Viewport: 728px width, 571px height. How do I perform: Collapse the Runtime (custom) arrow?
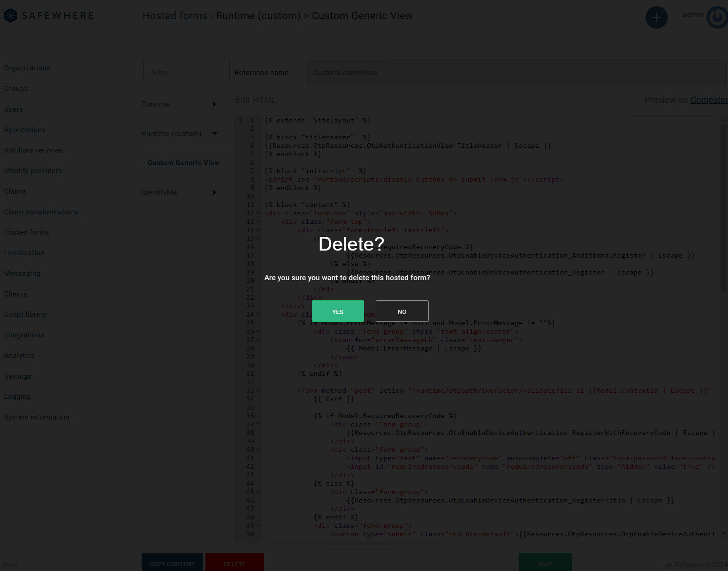point(215,134)
